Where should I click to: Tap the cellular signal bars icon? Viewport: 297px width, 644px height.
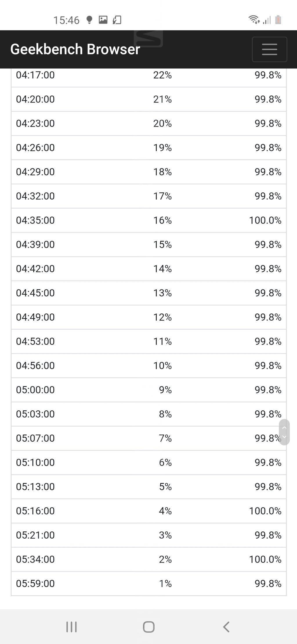click(267, 20)
